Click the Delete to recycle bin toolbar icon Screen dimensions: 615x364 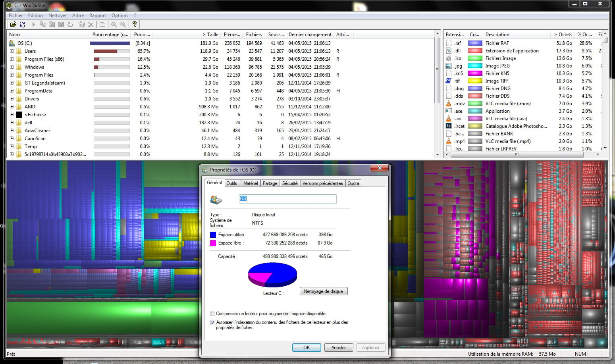coord(82,25)
